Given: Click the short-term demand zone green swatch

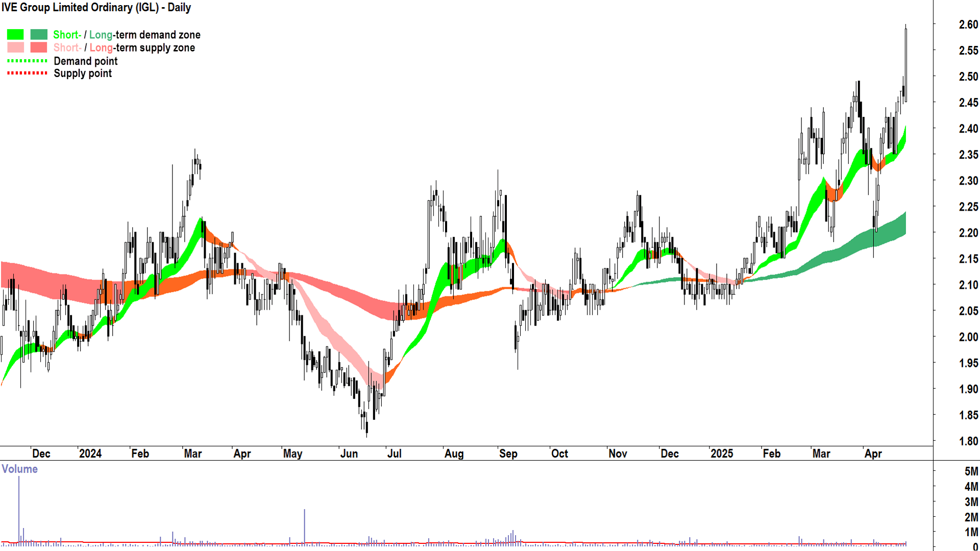Looking at the screenshot, I should point(15,35).
